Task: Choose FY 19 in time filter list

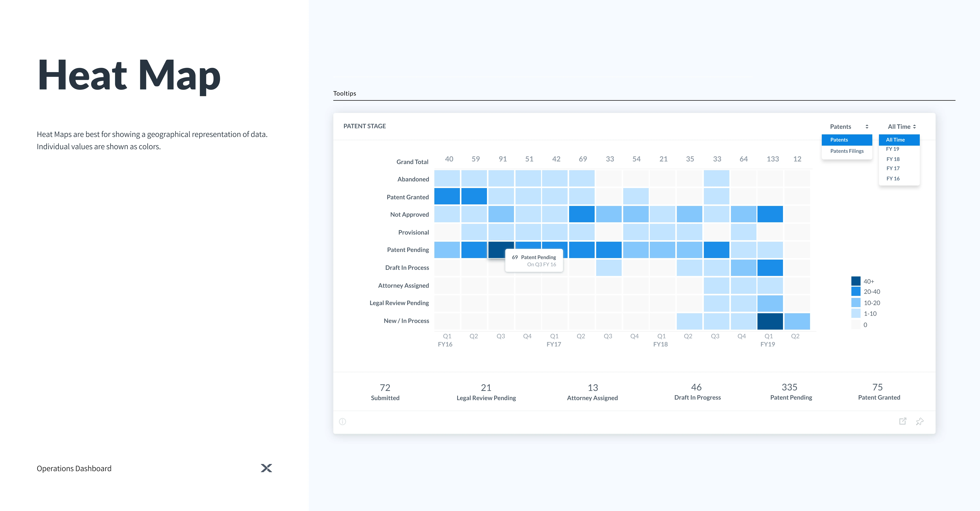Action: [893, 149]
